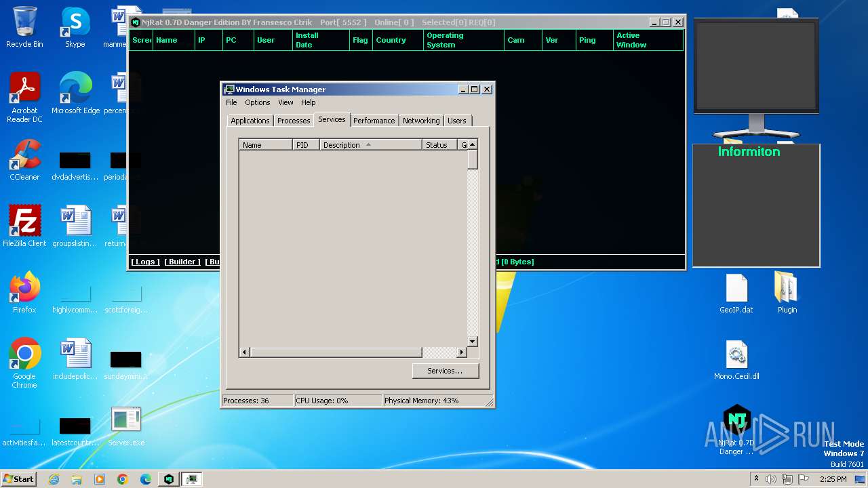Open Internet Explorer from the taskbar

[x=54, y=479]
